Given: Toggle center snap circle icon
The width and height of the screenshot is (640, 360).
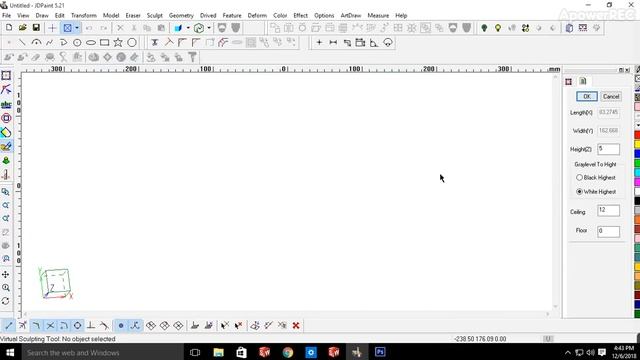Looking at the screenshot, I should [77, 325].
